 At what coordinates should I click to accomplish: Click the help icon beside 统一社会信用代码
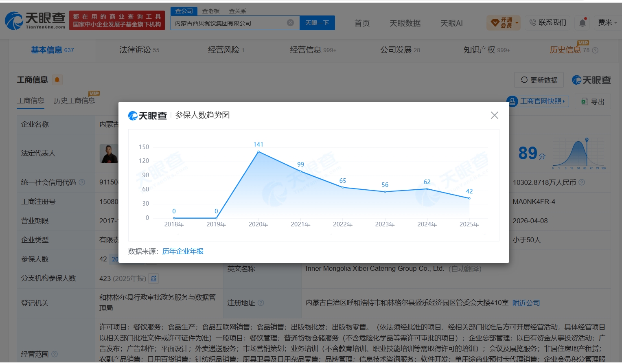coord(82,182)
